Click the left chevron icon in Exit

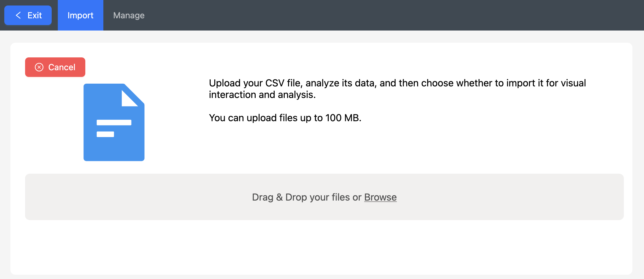(x=18, y=15)
